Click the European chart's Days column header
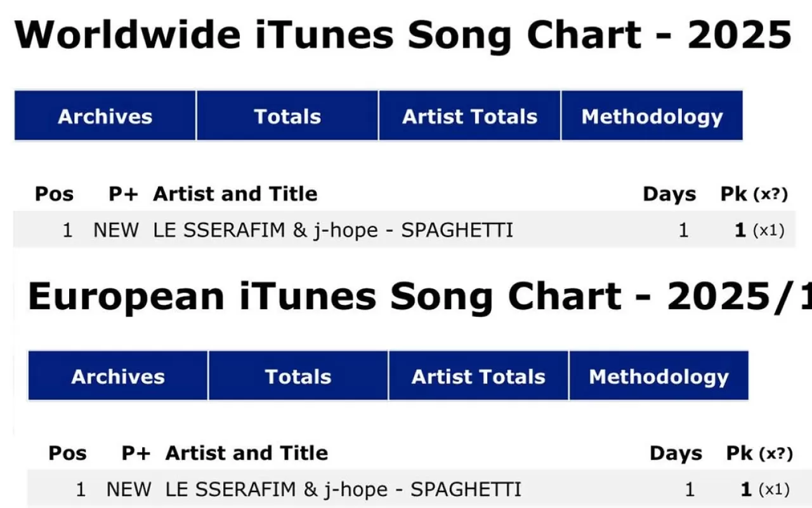Screen dimensions: 812x508 [x=676, y=453]
